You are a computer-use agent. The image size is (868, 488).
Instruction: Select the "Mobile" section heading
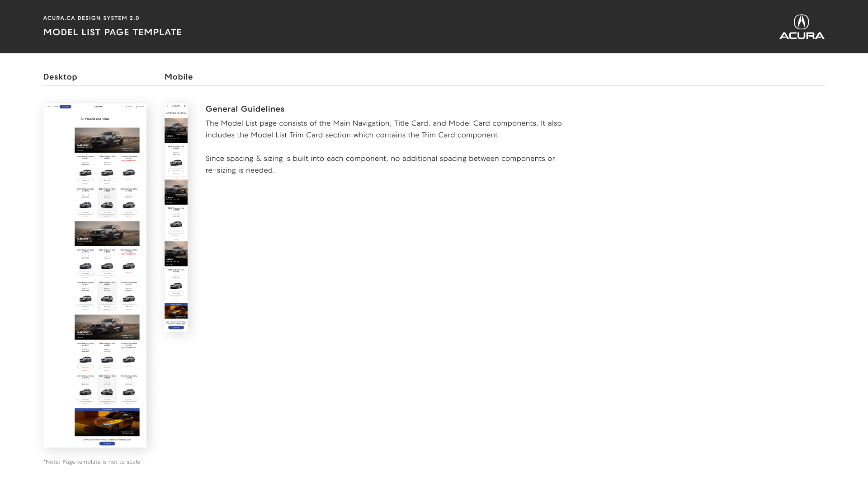tap(179, 77)
